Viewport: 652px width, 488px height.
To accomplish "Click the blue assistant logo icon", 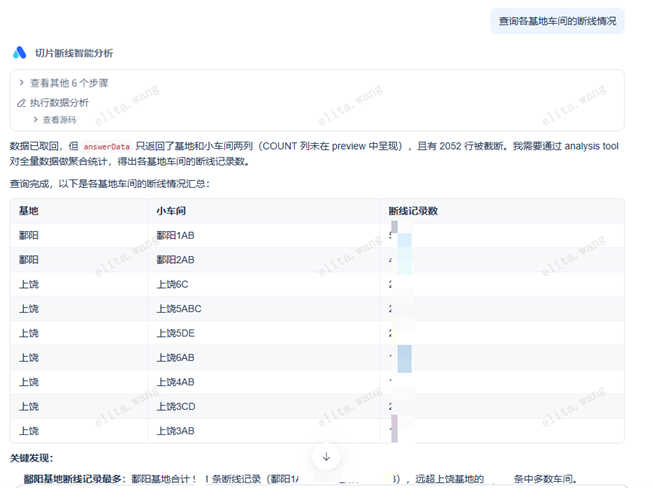I will (x=20, y=53).
